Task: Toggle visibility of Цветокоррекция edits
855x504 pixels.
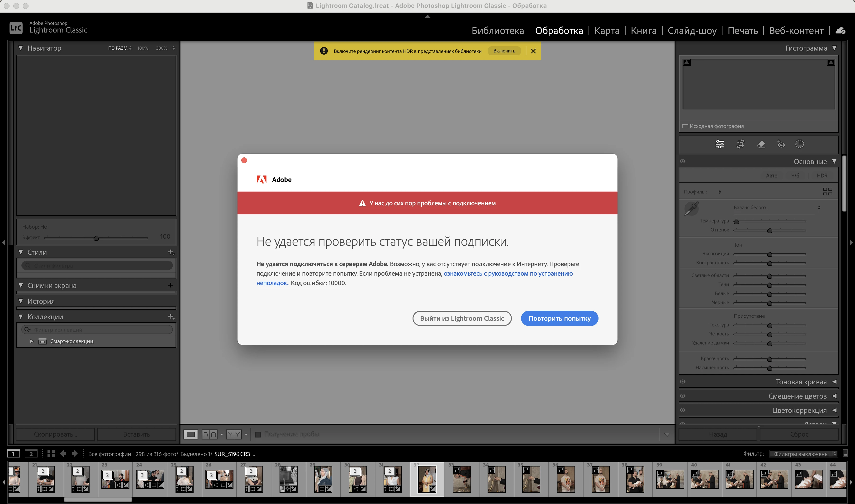Action: [683, 410]
